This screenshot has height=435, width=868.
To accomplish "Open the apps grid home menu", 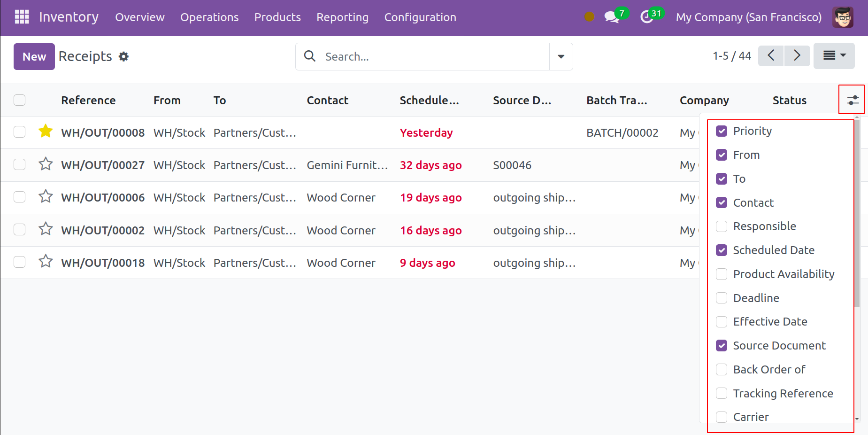I will (x=22, y=17).
